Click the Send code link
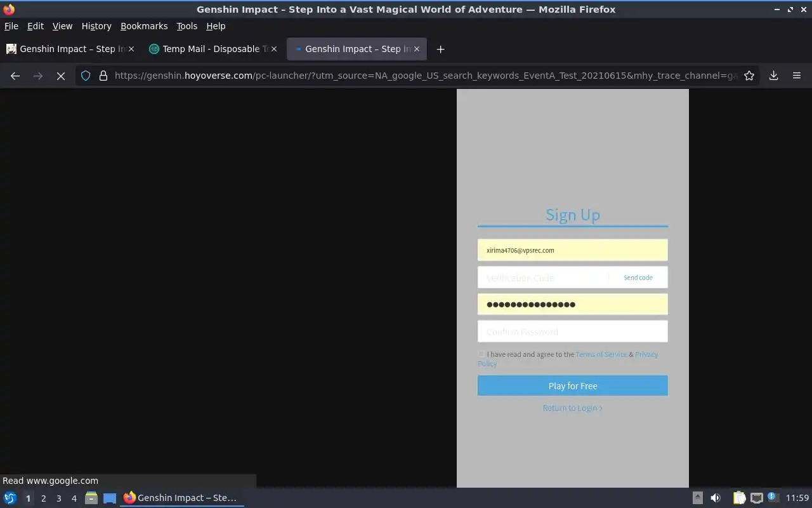The image size is (812, 508). [638, 277]
